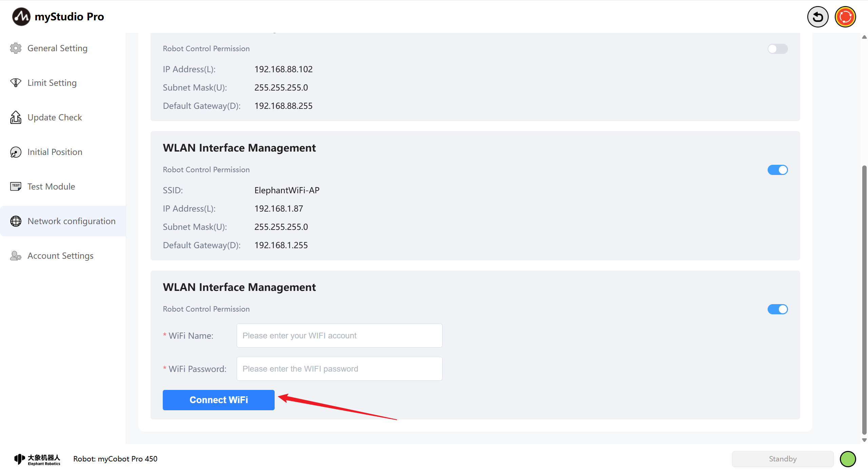
Task: Click the General Setting gear icon
Action: pyautogui.click(x=16, y=48)
